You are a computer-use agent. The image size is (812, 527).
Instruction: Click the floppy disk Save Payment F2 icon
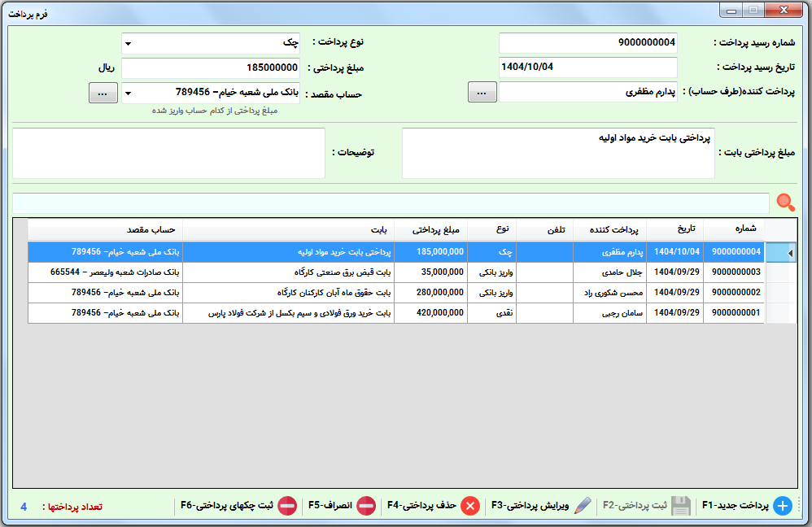[x=680, y=506]
